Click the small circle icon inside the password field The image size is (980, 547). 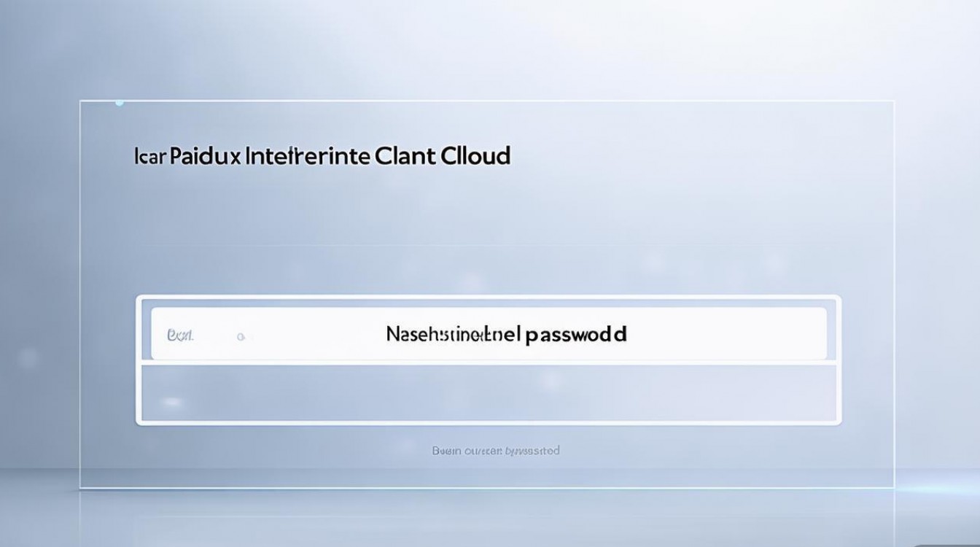coord(241,337)
